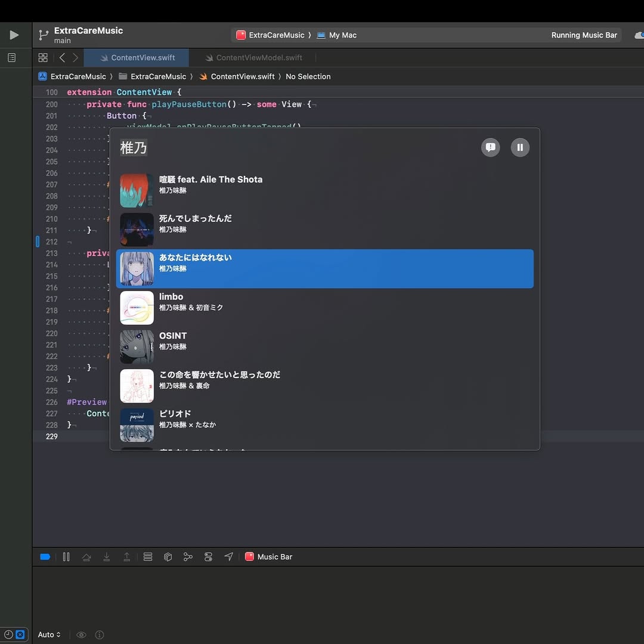Screen dimensions: 644x644
Task: Click artwork for 喧騒 feat. Aile The Shota
Action: [x=137, y=191]
